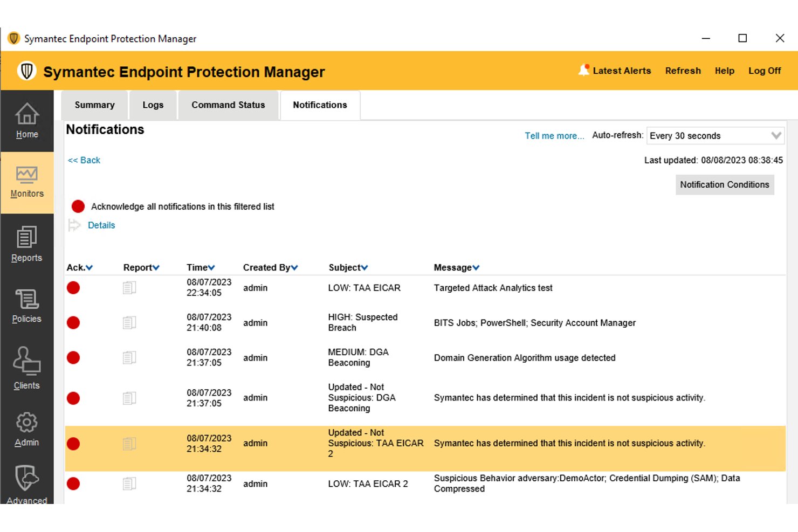Acknowledge the MEDIUM: DGA Beaconing notification
Screen dimensions: 798x532
(73, 358)
